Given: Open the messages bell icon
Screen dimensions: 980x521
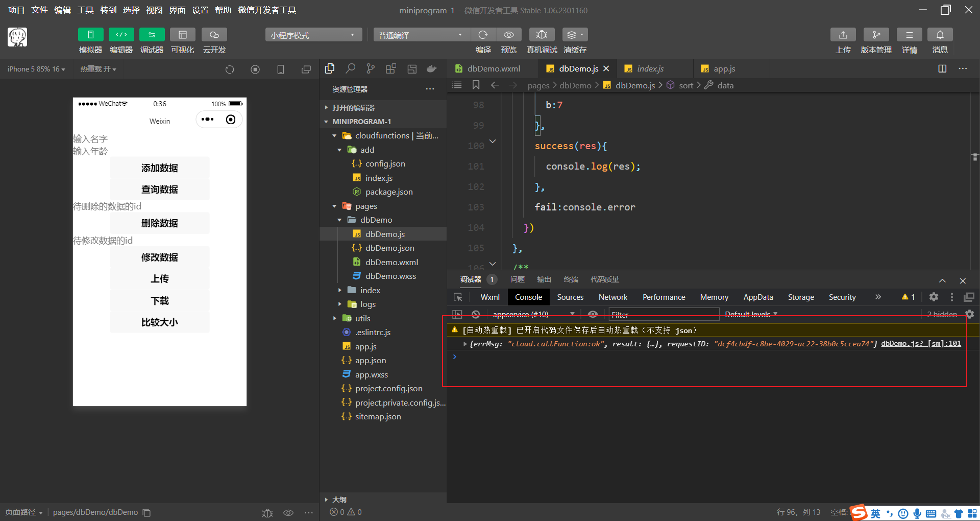Looking at the screenshot, I should [x=940, y=35].
